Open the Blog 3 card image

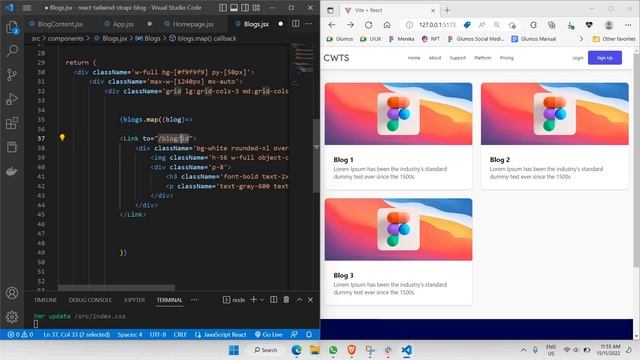pyautogui.click(x=398, y=229)
